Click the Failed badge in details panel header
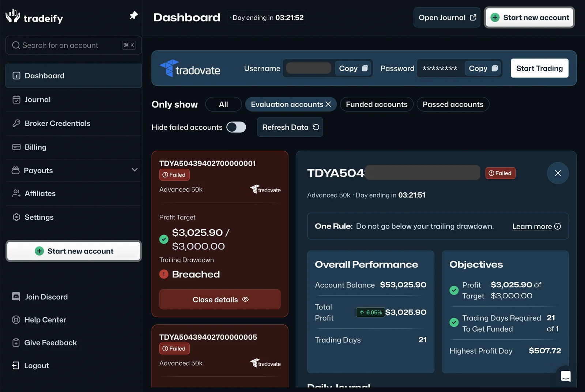This screenshot has width=585, height=392. [x=501, y=173]
